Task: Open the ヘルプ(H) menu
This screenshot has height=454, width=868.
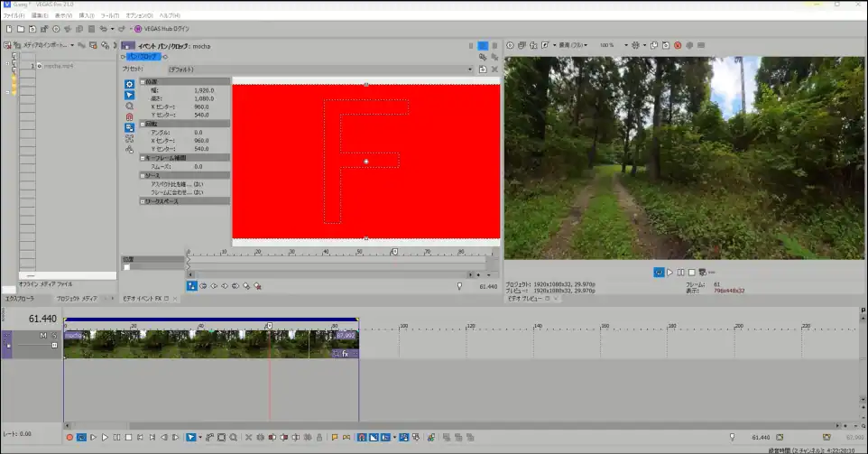Action: tap(170, 15)
